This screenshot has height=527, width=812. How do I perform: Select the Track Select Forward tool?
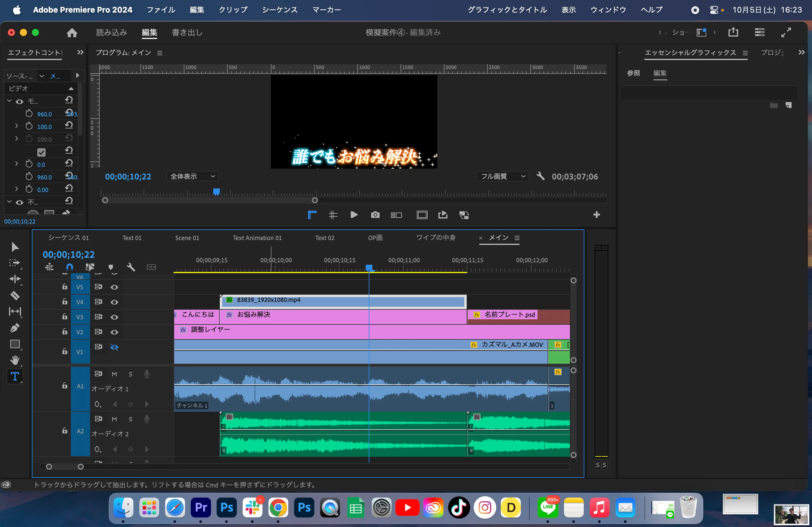tap(15, 263)
